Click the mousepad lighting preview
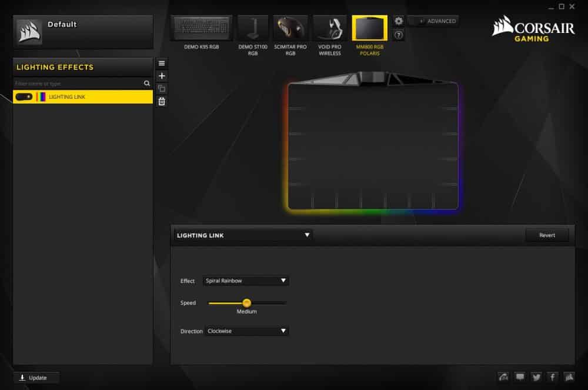 tap(373, 142)
